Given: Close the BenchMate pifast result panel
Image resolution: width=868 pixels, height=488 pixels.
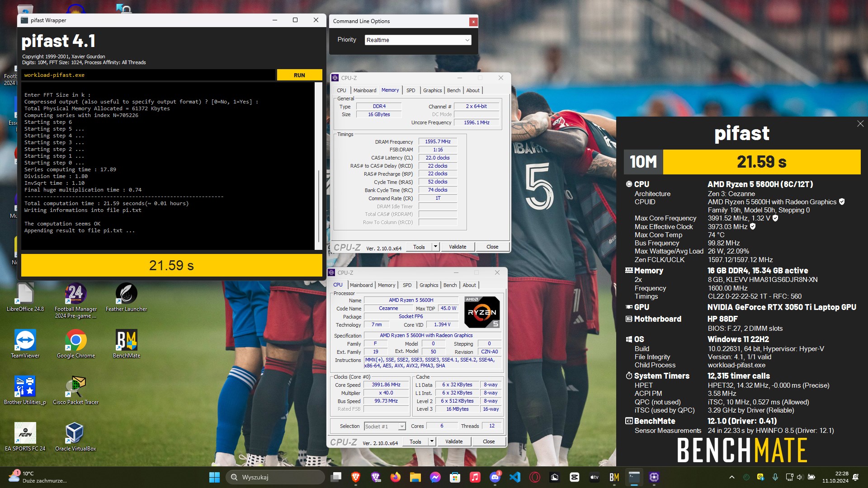Looking at the screenshot, I should 860,124.
